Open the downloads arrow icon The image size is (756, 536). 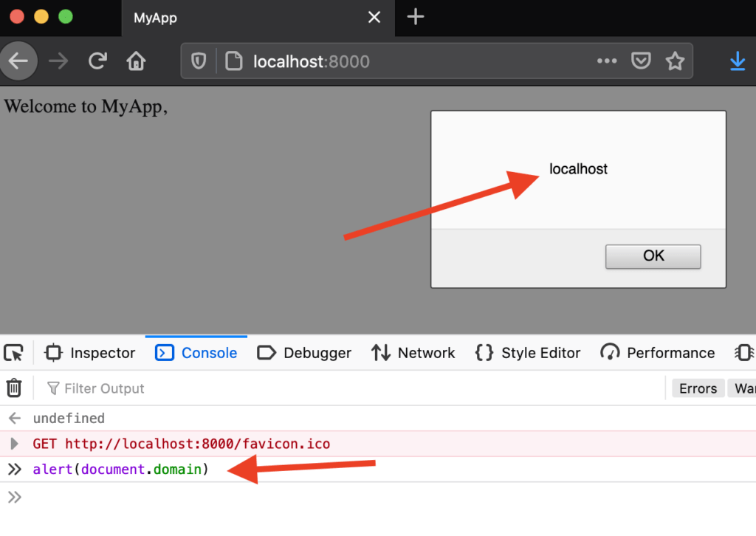pos(738,61)
